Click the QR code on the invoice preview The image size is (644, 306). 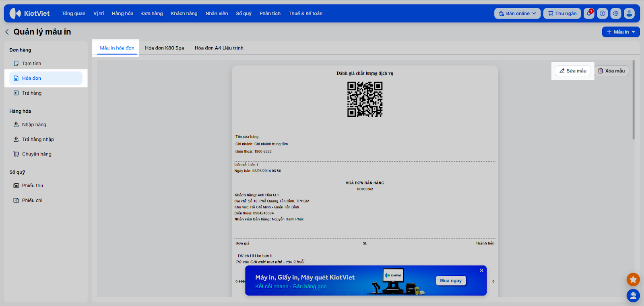365,99
